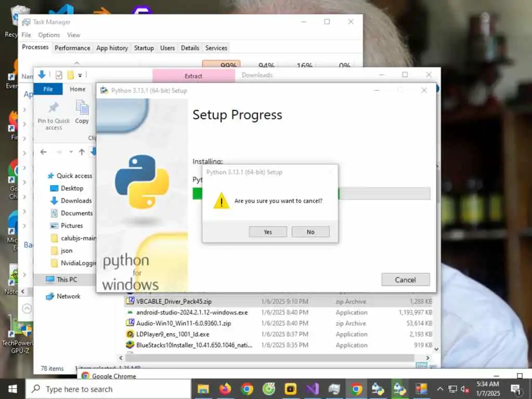Select android-studio-2024.2.1.12-windows.exe file

coord(278,312)
